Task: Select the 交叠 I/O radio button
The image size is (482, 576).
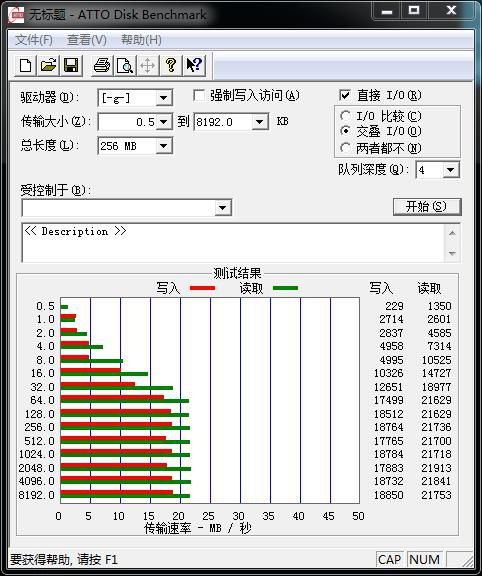Action: [345, 131]
